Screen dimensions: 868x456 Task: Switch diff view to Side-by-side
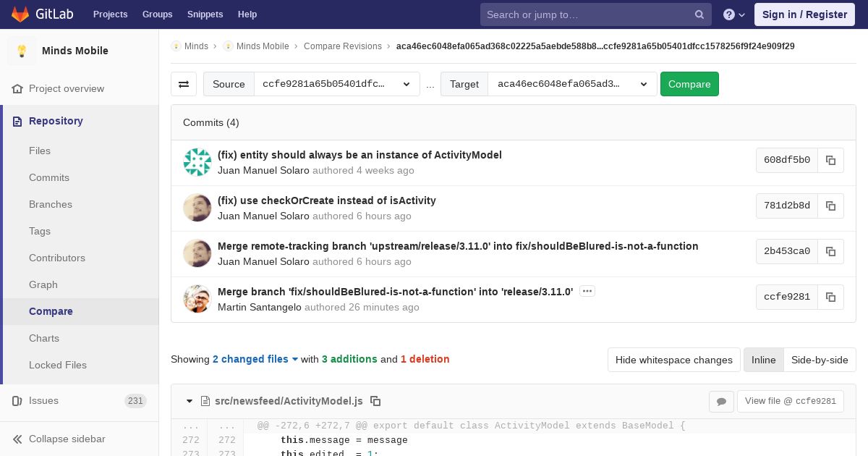click(820, 360)
